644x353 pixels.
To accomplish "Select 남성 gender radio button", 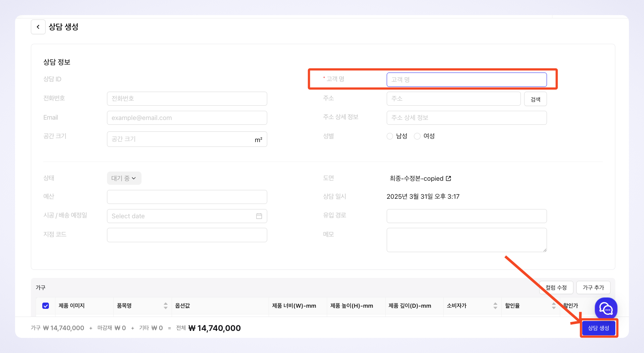I will pos(390,136).
